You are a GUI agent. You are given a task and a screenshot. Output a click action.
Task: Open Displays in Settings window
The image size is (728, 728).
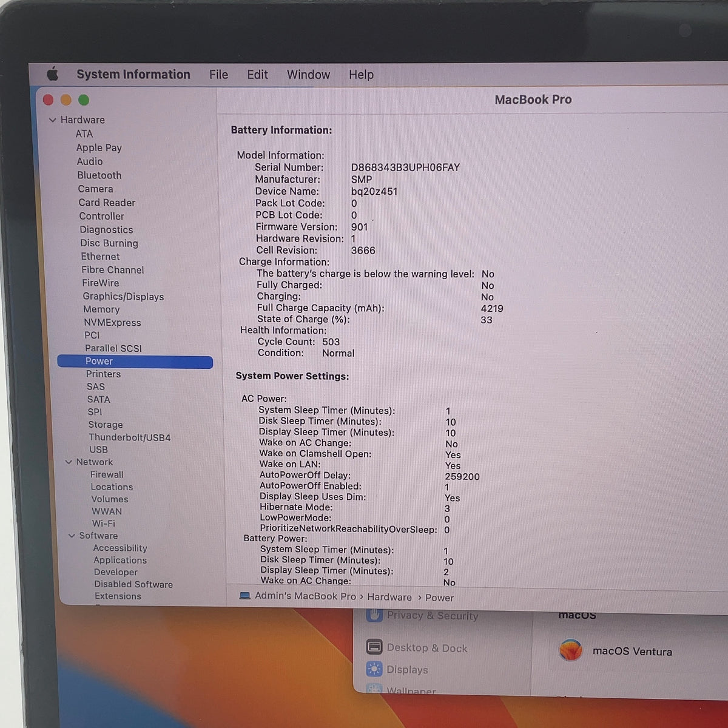click(407, 670)
